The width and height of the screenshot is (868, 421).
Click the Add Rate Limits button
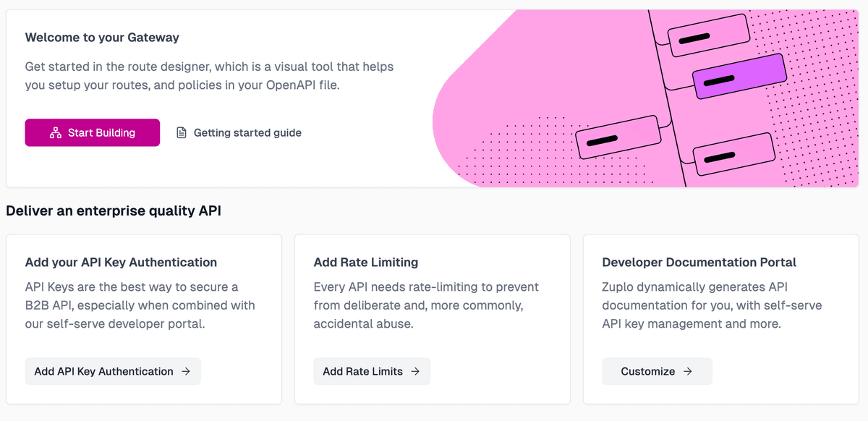click(x=372, y=371)
